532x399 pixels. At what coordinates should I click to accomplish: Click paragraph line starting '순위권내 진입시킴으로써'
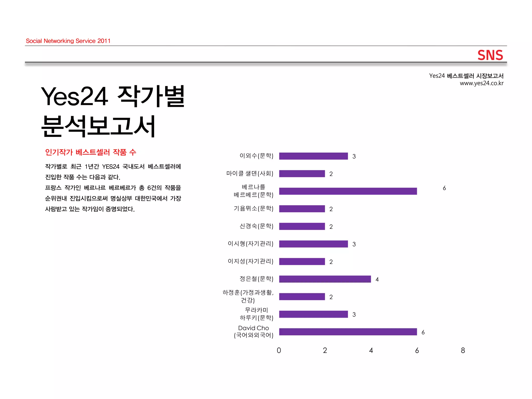coord(113,198)
